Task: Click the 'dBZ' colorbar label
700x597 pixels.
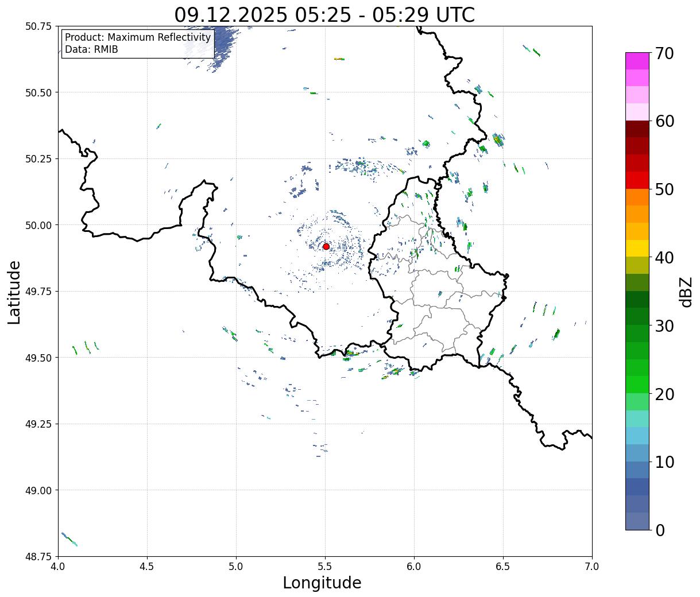Action: point(686,291)
